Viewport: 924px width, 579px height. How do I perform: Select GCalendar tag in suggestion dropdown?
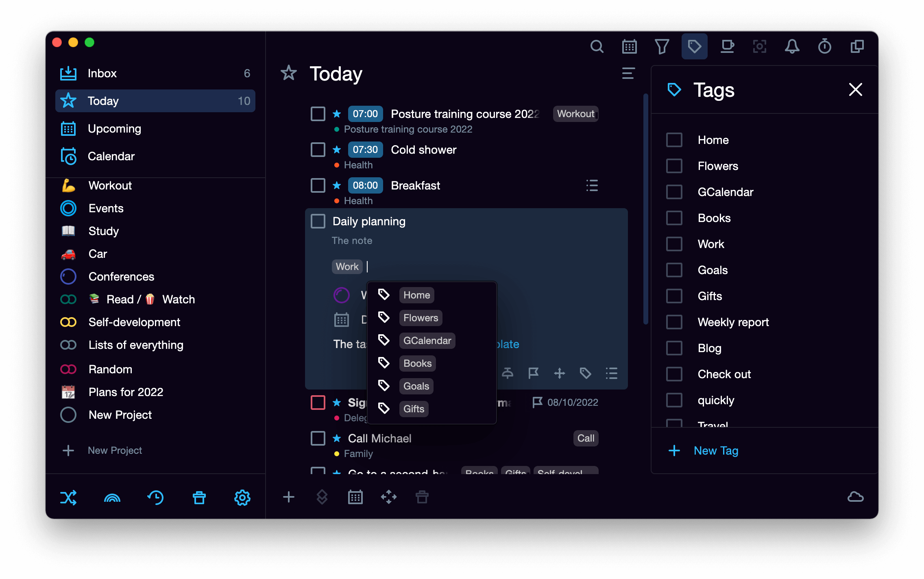point(431,341)
